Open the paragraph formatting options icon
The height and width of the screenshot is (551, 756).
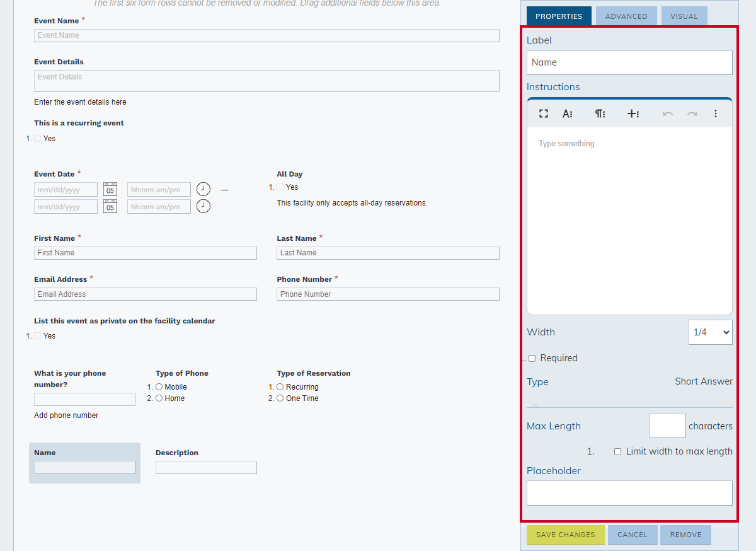600,113
